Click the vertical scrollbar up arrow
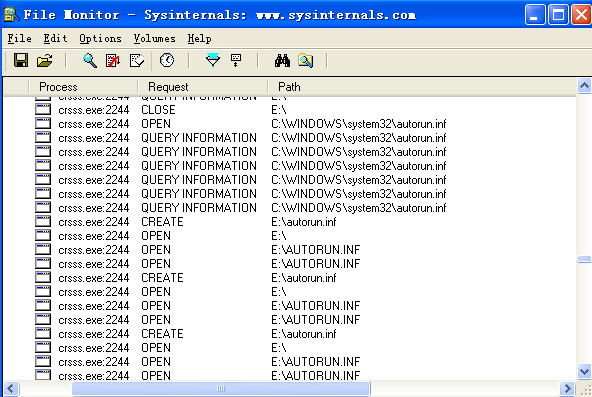The width and height of the screenshot is (592, 397). [584, 86]
